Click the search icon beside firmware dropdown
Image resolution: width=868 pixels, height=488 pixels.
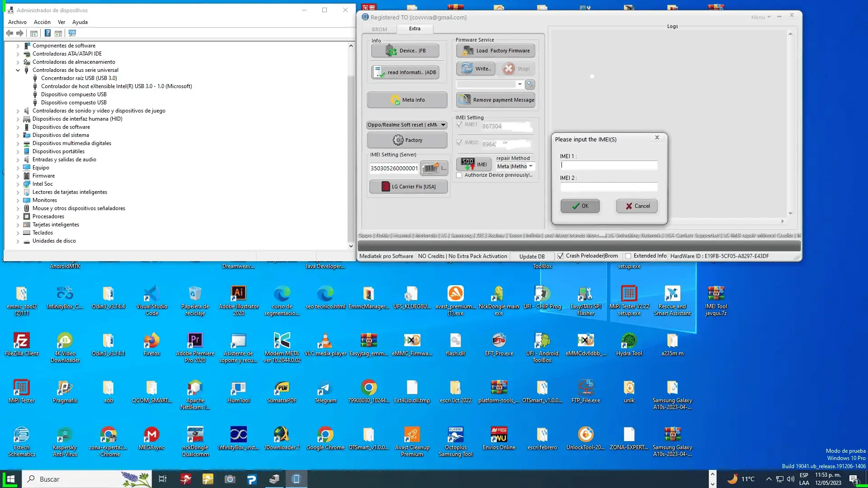pos(530,84)
